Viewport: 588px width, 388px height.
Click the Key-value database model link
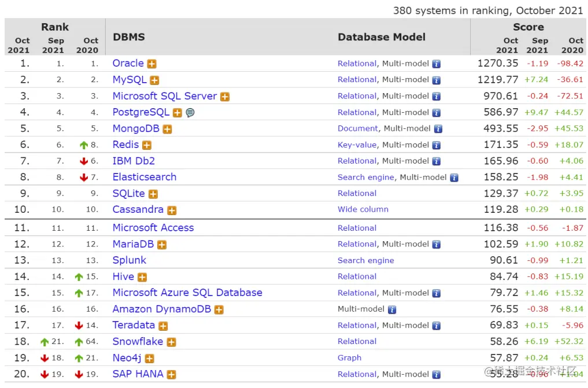tap(357, 145)
